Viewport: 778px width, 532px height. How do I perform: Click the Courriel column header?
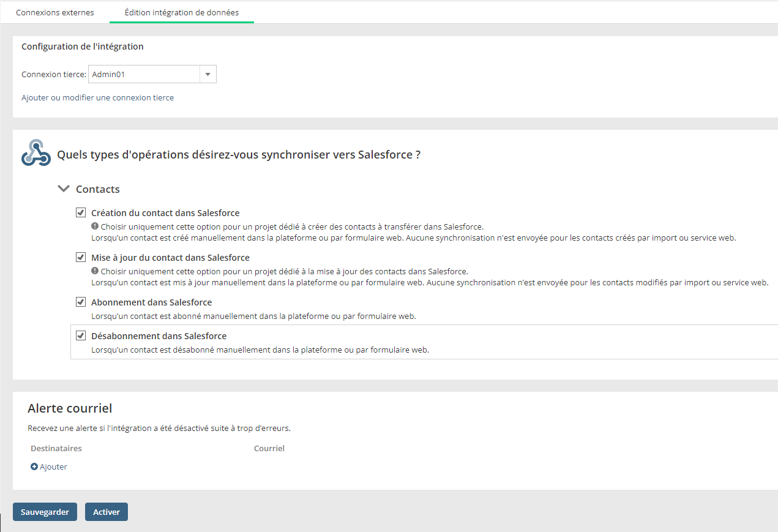[x=269, y=448]
